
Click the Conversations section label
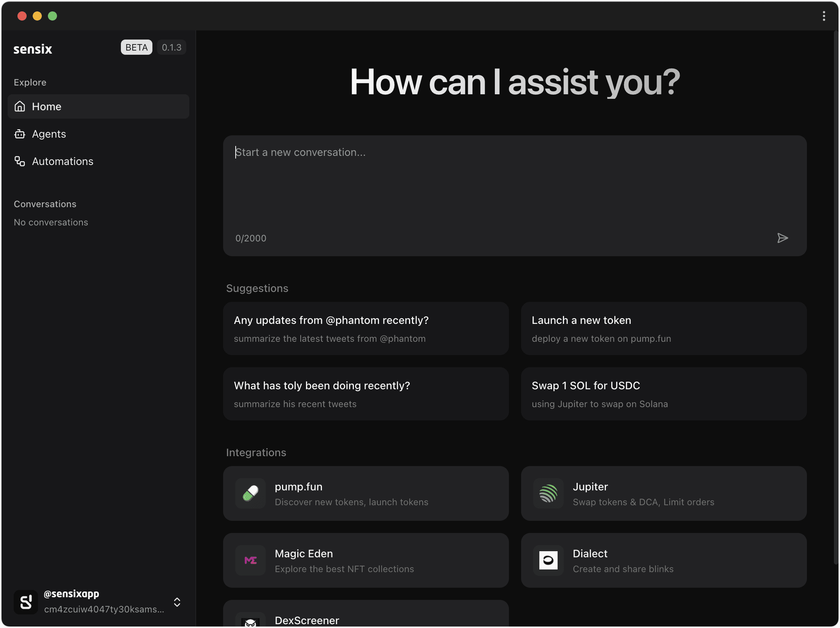tap(45, 204)
